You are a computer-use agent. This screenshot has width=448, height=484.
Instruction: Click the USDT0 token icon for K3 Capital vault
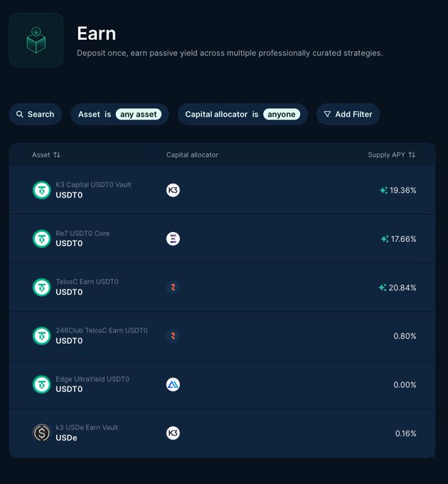coord(42,190)
